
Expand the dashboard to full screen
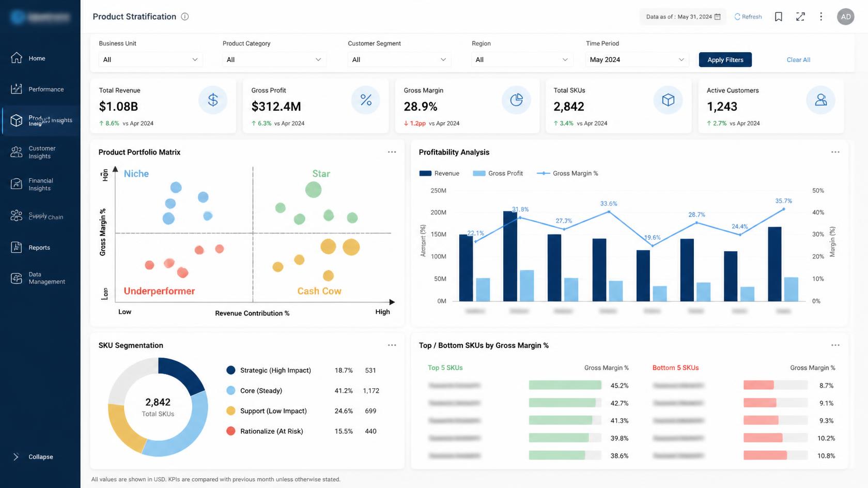800,17
